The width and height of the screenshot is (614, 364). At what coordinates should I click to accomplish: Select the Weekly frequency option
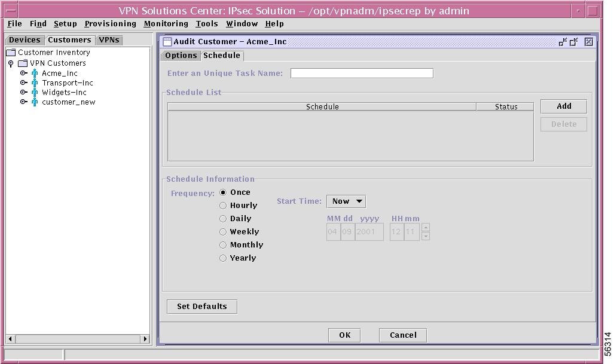pos(223,232)
